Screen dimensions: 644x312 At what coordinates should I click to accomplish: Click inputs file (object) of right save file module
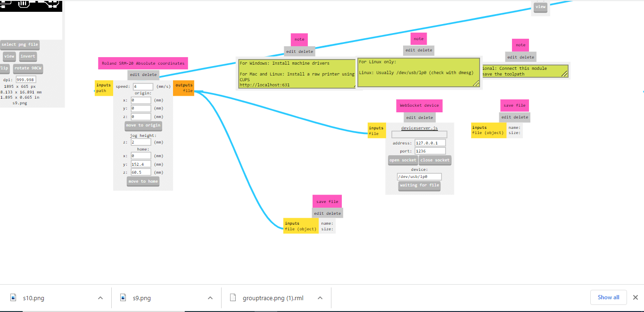(489, 130)
